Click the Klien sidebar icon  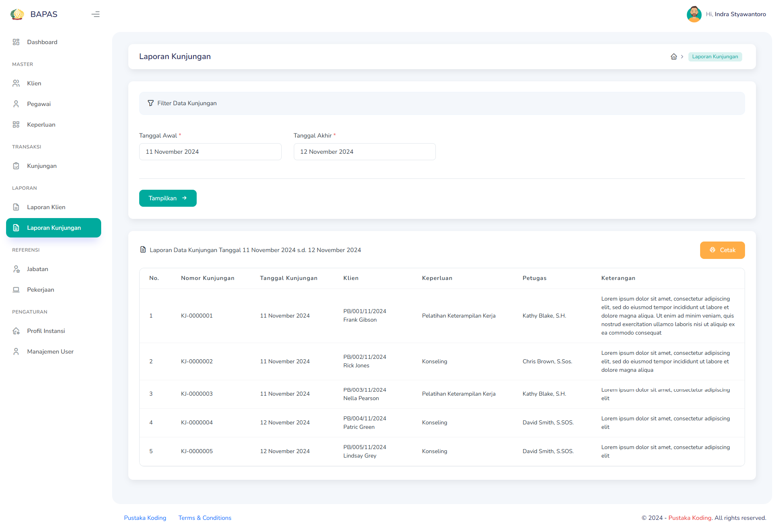[16, 83]
